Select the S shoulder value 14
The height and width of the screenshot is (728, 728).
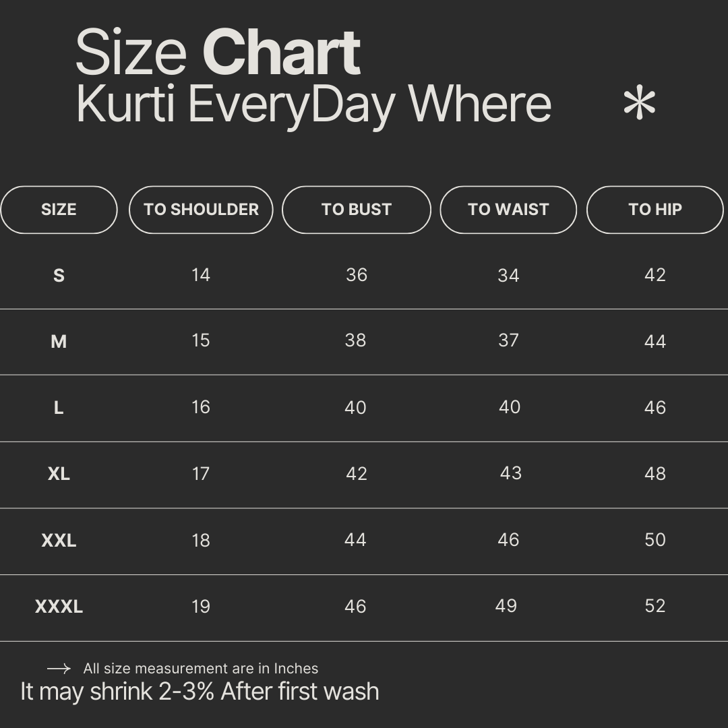[x=200, y=275]
